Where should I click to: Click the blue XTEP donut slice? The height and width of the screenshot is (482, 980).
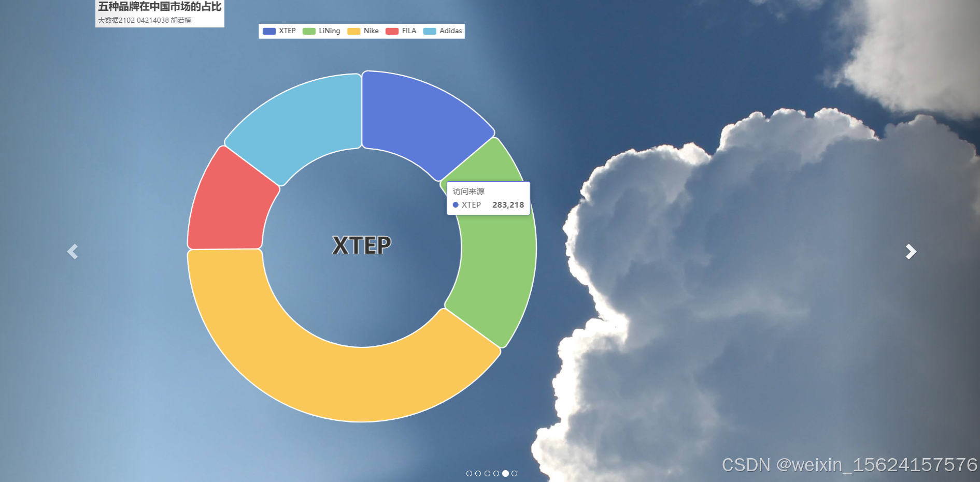(x=417, y=119)
